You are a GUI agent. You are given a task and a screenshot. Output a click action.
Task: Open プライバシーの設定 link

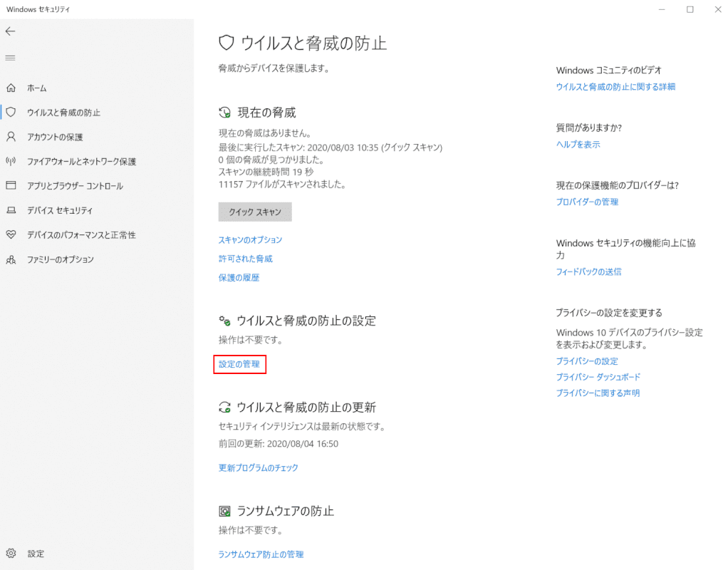[588, 361]
